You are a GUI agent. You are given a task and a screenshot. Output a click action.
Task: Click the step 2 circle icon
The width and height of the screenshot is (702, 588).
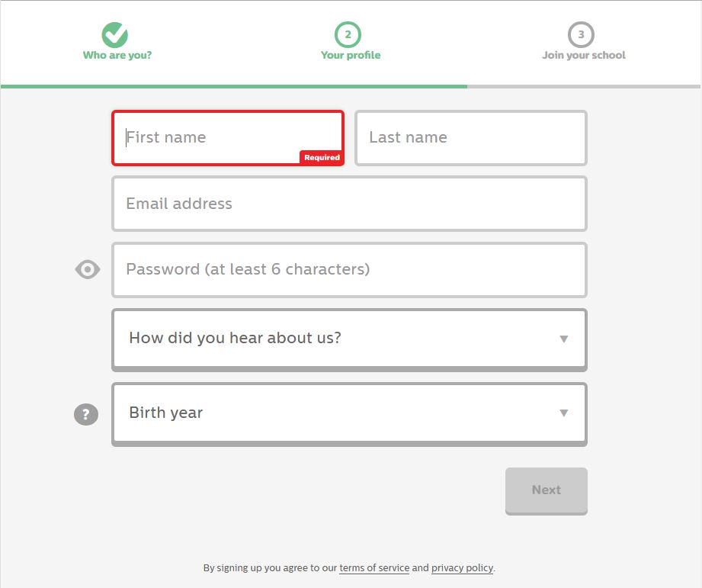pyautogui.click(x=348, y=34)
